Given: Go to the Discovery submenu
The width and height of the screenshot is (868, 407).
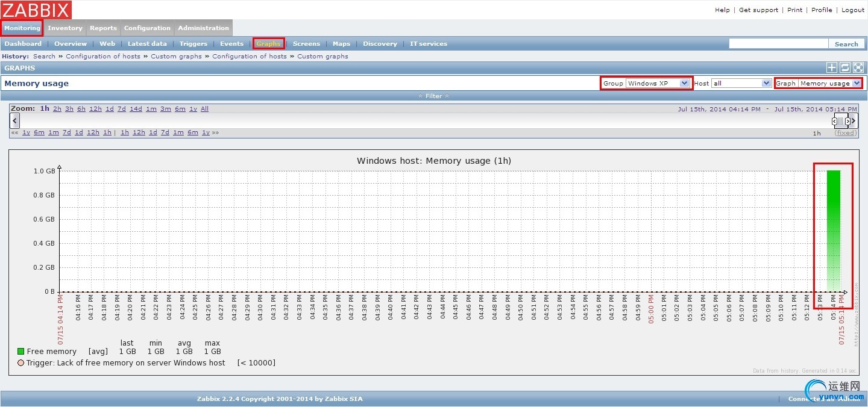Looking at the screenshot, I should point(380,43).
